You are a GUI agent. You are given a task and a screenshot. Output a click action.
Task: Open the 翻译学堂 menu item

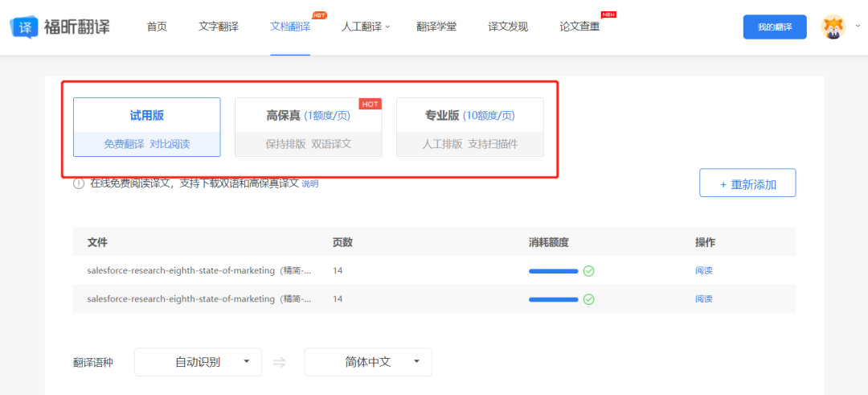pyautogui.click(x=436, y=27)
